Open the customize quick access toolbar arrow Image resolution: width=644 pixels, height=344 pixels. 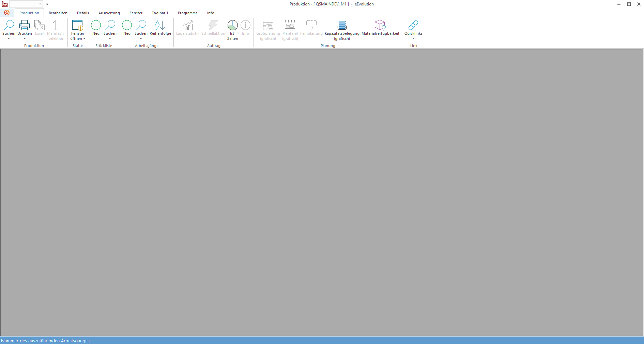(47, 4)
